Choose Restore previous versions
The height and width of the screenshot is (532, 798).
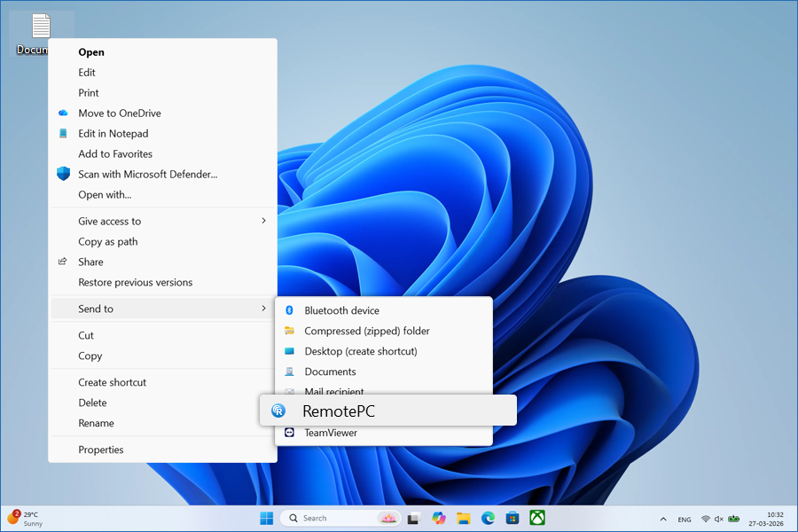tap(135, 282)
